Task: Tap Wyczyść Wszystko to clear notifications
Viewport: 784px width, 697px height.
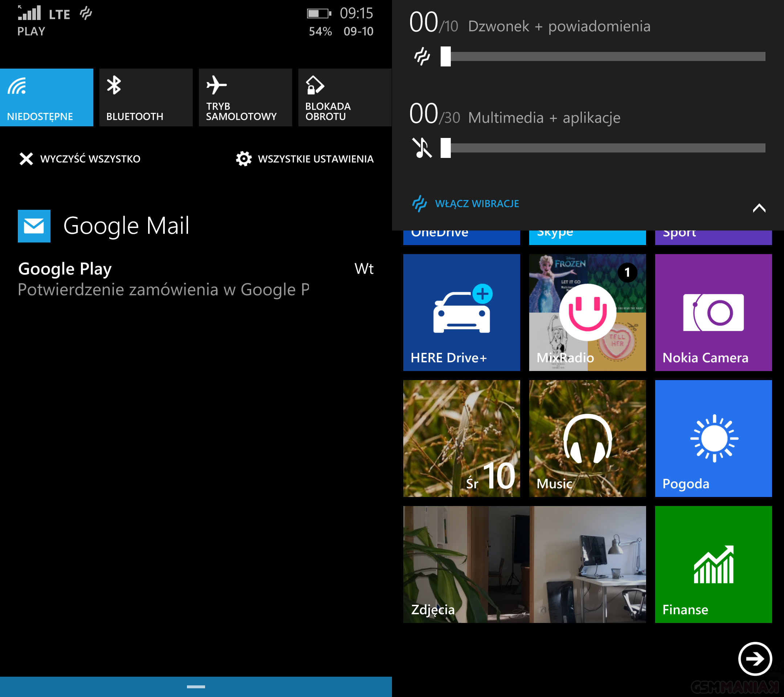Action: [x=80, y=159]
